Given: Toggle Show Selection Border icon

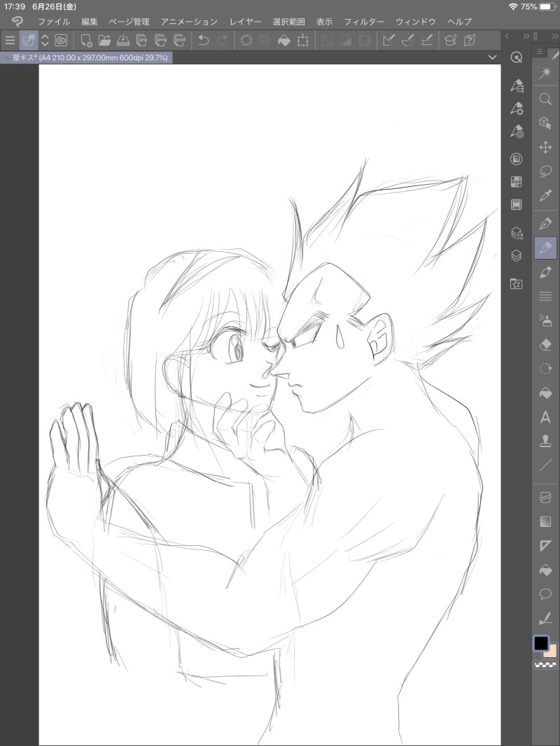Looking at the screenshot, I should pyautogui.click(x=365, y=41).
